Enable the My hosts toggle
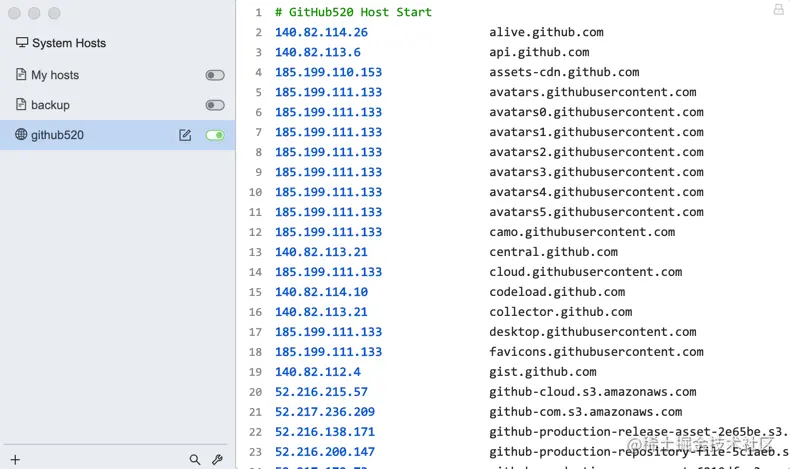 [x=215, y=75]
